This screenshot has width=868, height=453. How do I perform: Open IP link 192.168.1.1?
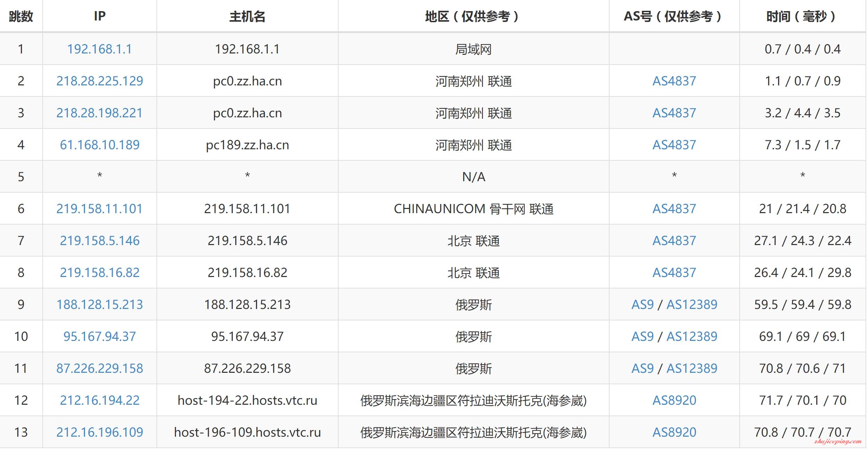tap(100, 49)
